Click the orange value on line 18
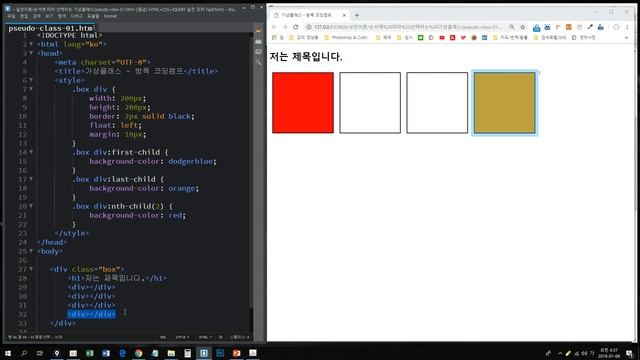Screen dimensions: 640x360 click(182, 188)
